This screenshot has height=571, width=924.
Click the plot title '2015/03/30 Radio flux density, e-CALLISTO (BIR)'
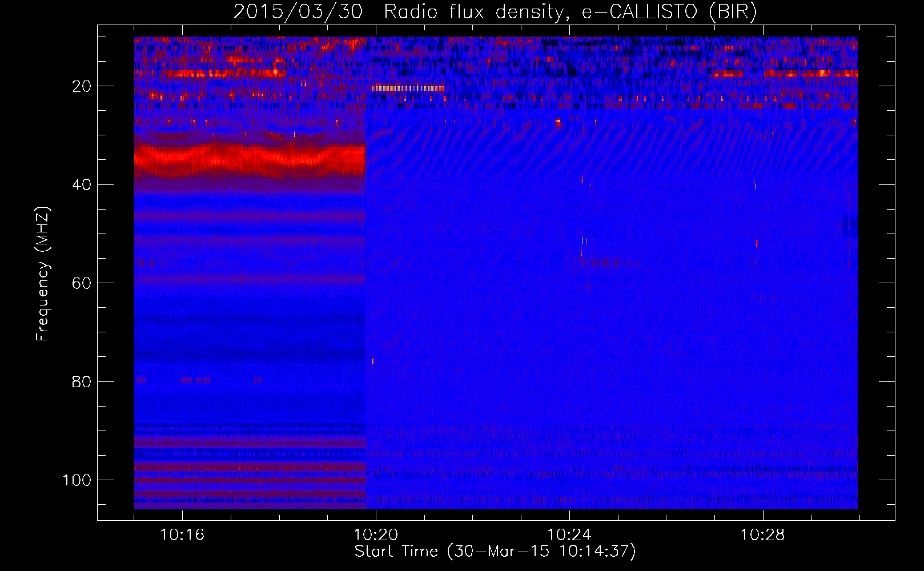click(x=495, y=11)
